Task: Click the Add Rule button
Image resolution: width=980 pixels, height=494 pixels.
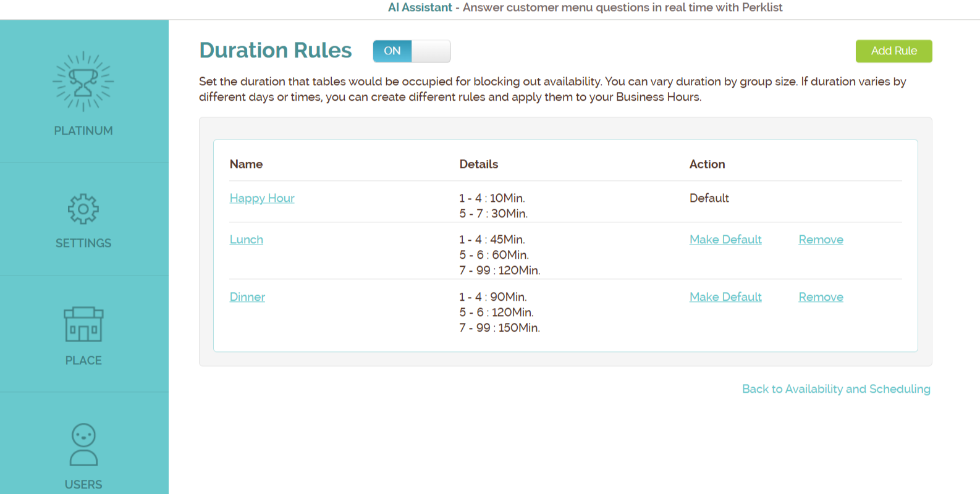Action: pos(893,51)
